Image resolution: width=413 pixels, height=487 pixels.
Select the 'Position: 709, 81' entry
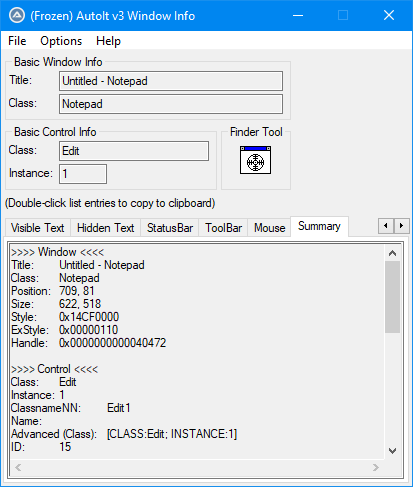[x=53, y=291]
